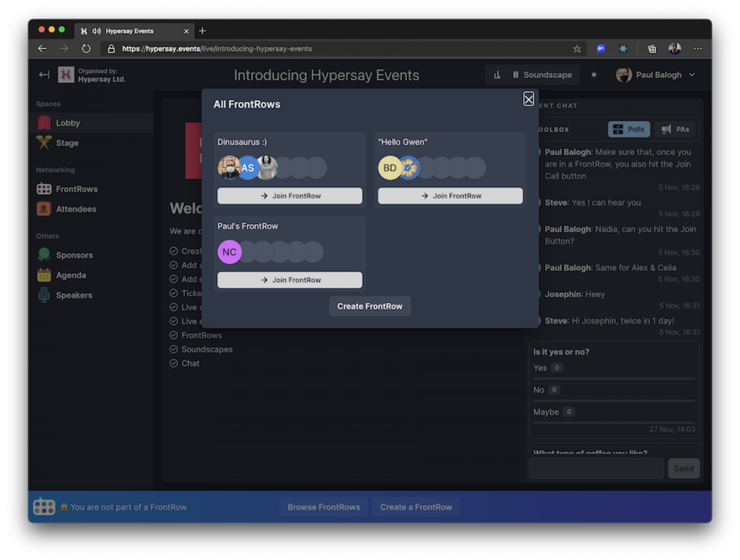Open the Agenda page
Screen dimensions: 740x560
(x=71, y=275)
